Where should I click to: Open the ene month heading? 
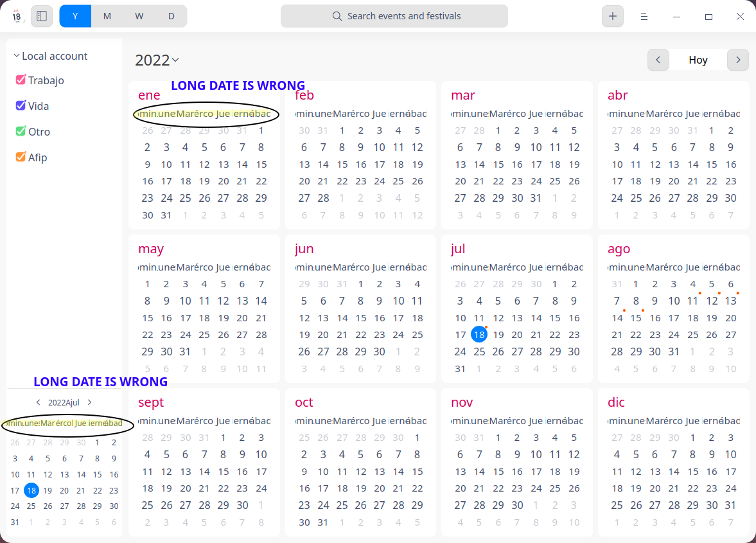(149, 95)
